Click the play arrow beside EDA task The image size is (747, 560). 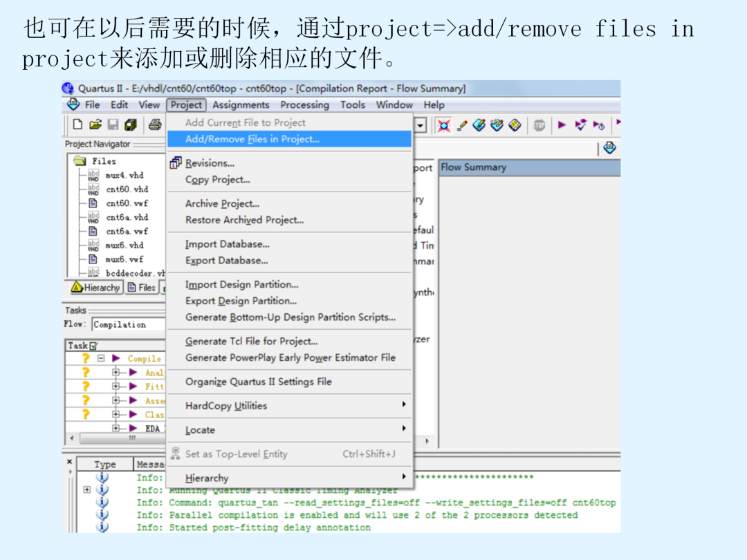(x=133, y=428)
